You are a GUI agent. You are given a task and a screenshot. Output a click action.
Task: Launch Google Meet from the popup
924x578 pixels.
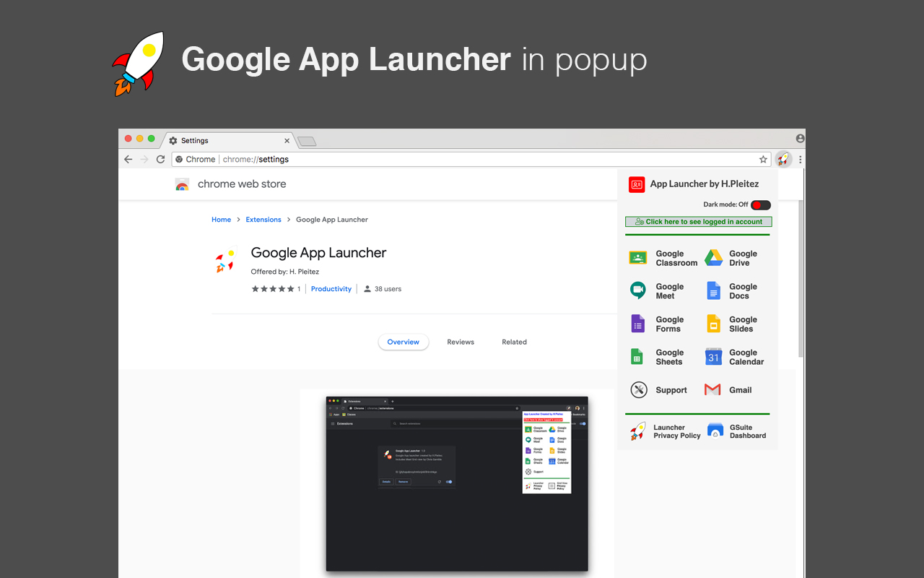(x=656, y=291)
